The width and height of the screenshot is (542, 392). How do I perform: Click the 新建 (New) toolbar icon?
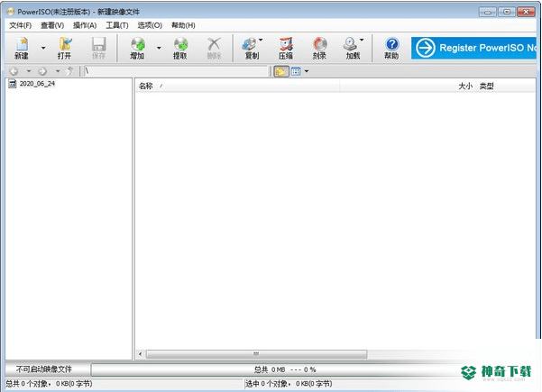pos(22,48)
